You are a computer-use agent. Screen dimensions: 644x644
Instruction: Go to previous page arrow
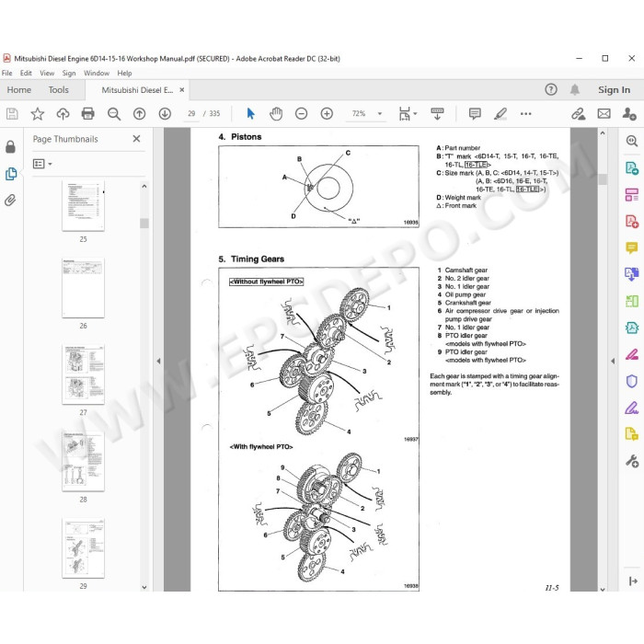click(140, 114)
